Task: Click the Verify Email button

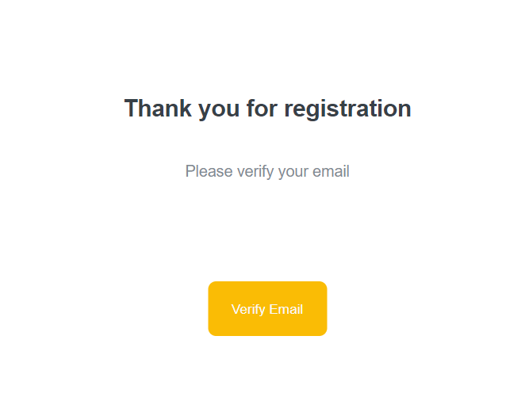Action: [267, 308]
